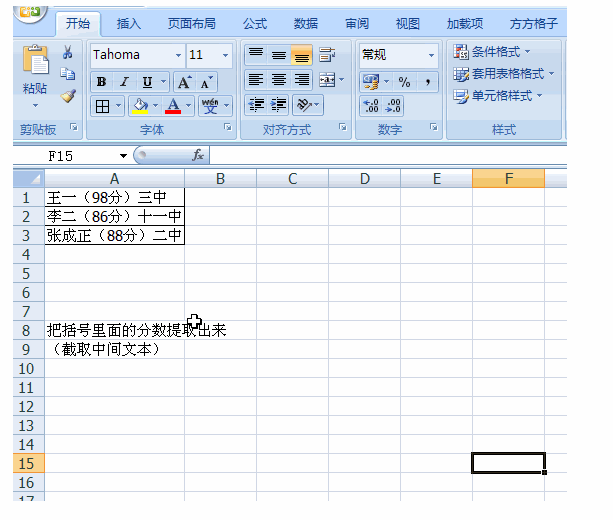Image resolution: width=613 pixels, height=520 pixels.
Task: Toggle bottom align highlighted button
Action: coord(301,55)
